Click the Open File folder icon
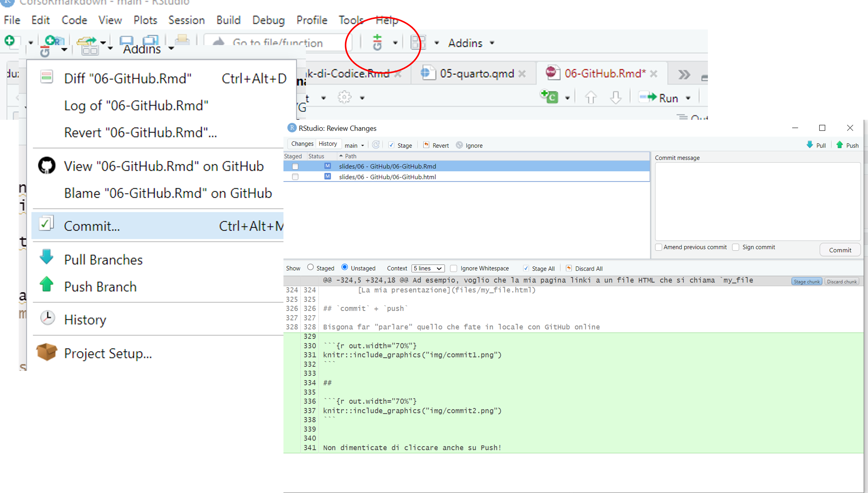Viewport: 868px width, 493px height. tap(87, 41)
